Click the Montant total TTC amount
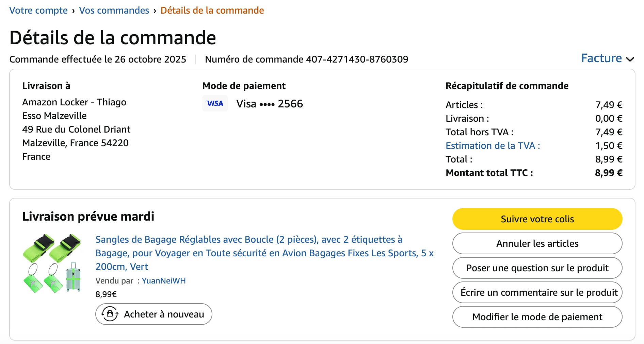The height and width of the screenshot is (344, 644). pyautogui.click(x=608, y=173)
